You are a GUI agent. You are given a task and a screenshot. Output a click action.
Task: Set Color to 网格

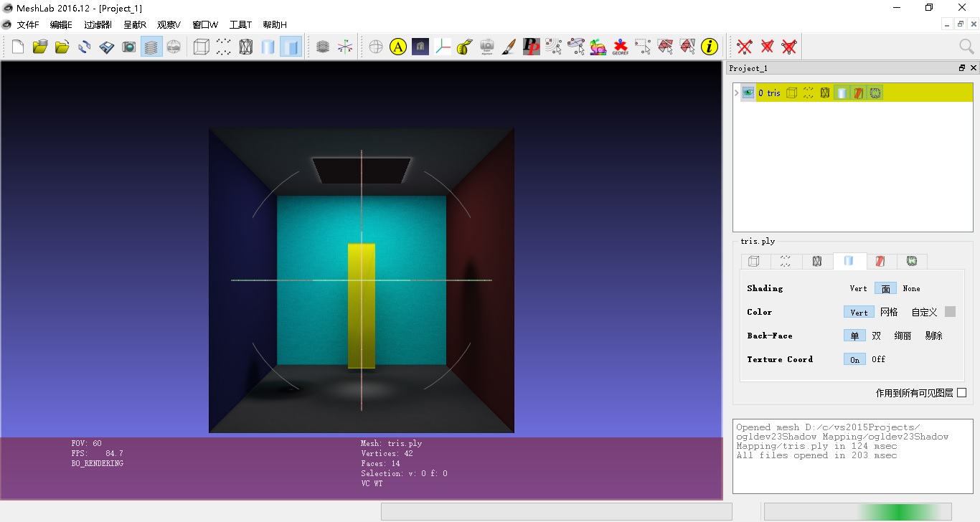(889, 312)
